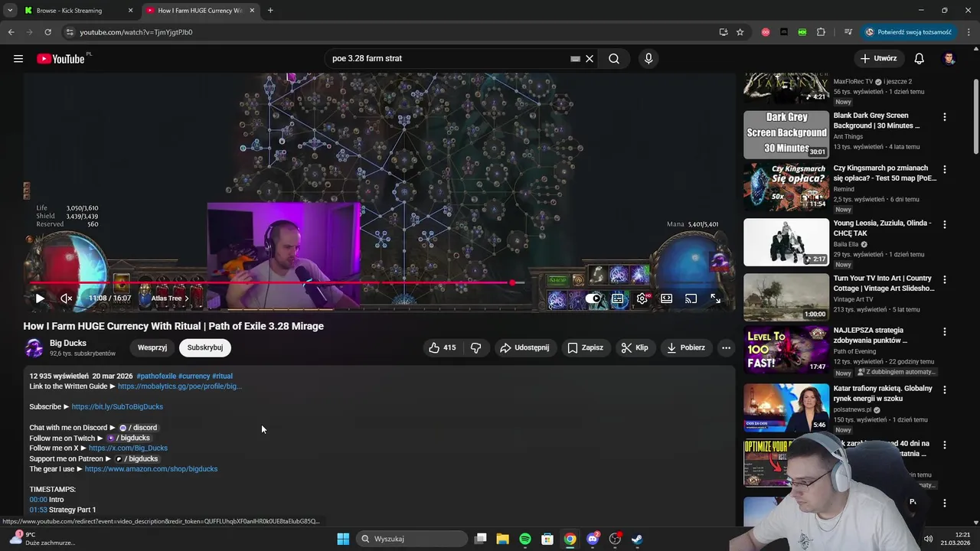Switch to theater mode
The width and height of the screenshot is (980, 551).
point(667,298)
